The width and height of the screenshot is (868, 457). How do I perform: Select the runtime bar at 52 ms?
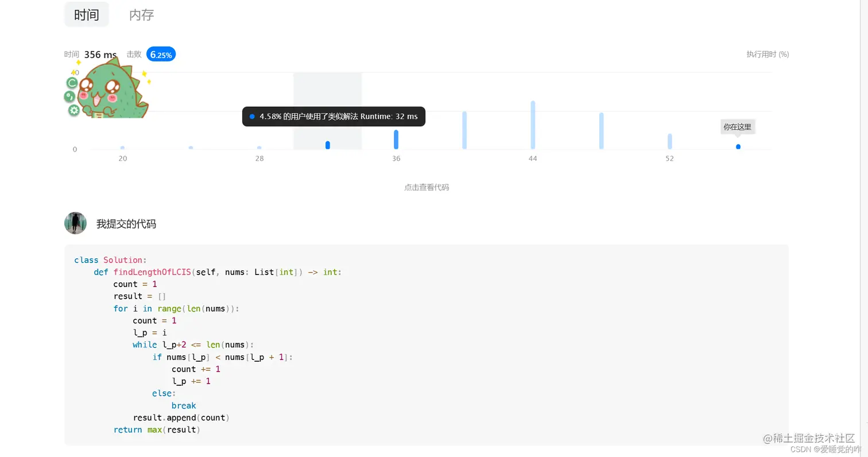coord(669,141)
